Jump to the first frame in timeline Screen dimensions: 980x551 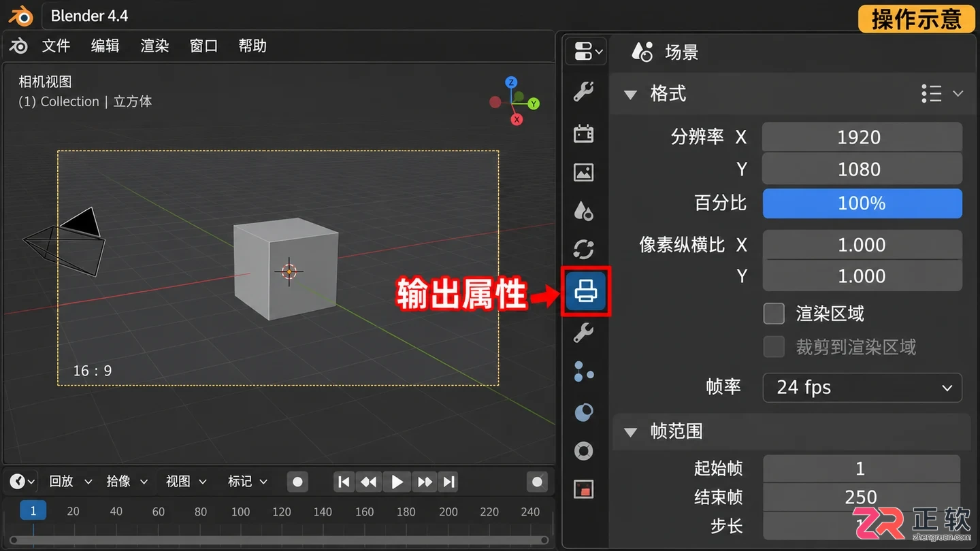(344, 482)
